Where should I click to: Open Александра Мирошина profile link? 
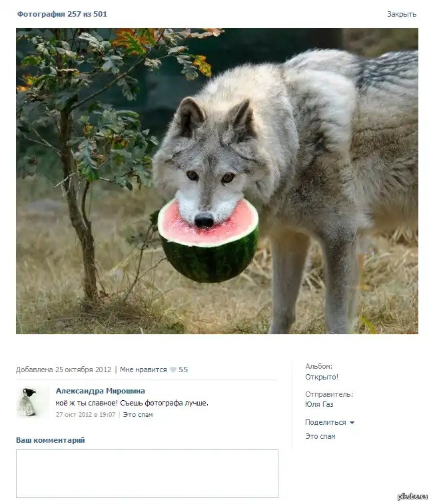(x=101, y=391)
